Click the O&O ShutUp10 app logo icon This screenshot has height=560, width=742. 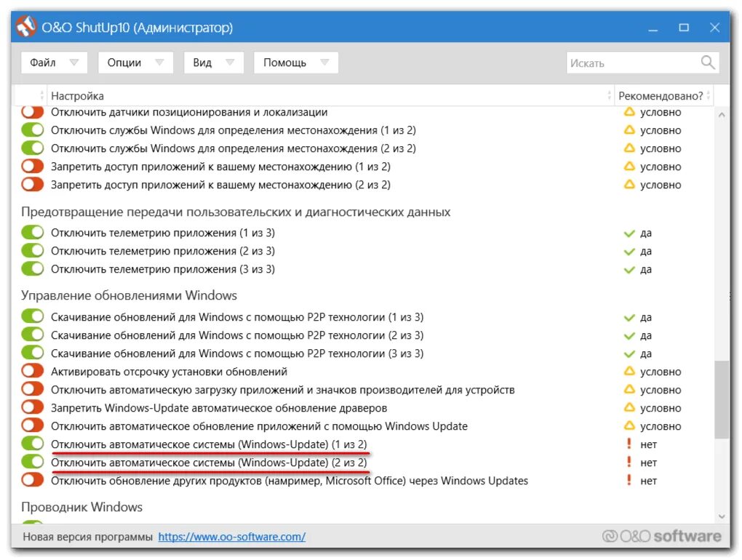tap(26, 26)
